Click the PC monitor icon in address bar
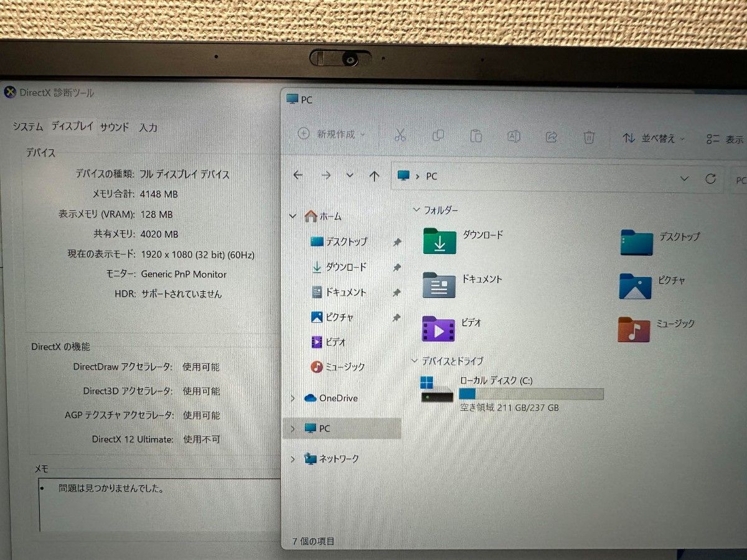 coord(405,176)
